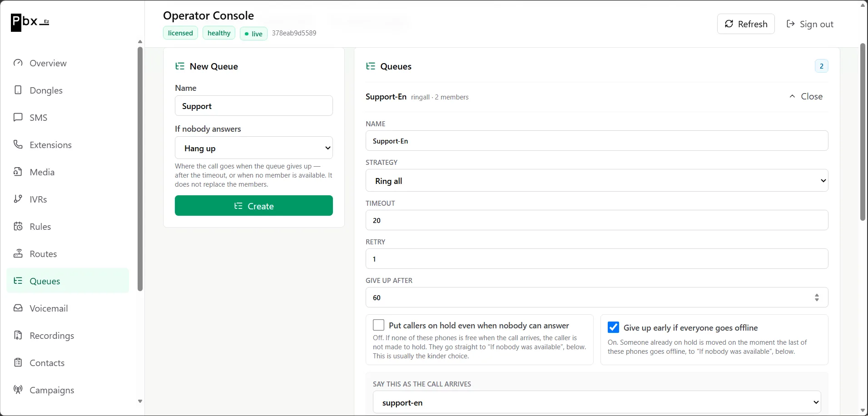Image resolution: width=868 pixels, height=416 pixels.
Task: Navigate to Campaigns
Action: click(68, 390)
